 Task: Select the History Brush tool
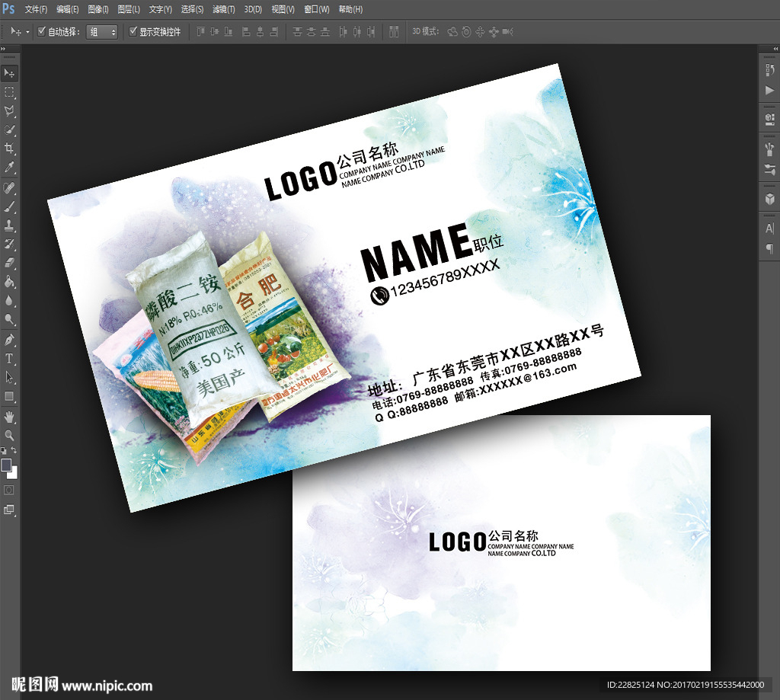point(9,244)
